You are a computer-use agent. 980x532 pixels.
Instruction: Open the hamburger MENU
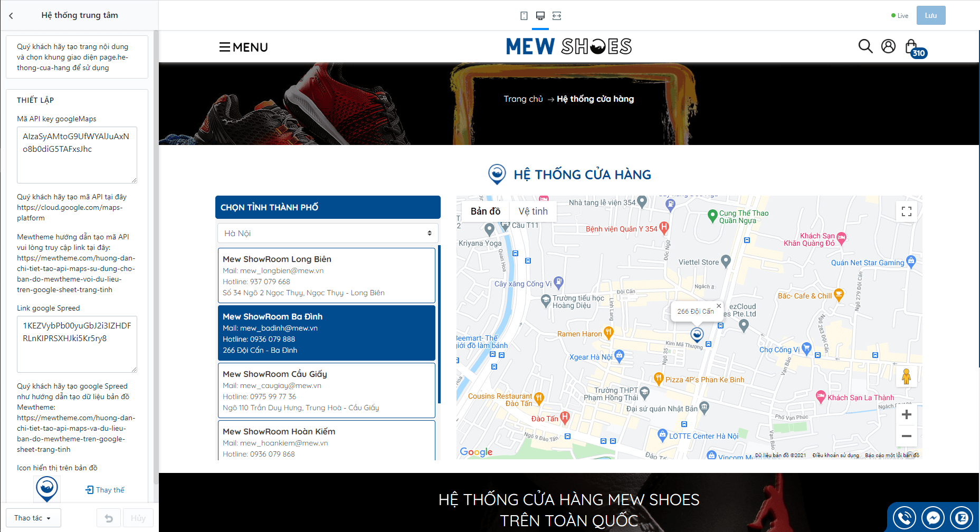(x=243, y=47)
